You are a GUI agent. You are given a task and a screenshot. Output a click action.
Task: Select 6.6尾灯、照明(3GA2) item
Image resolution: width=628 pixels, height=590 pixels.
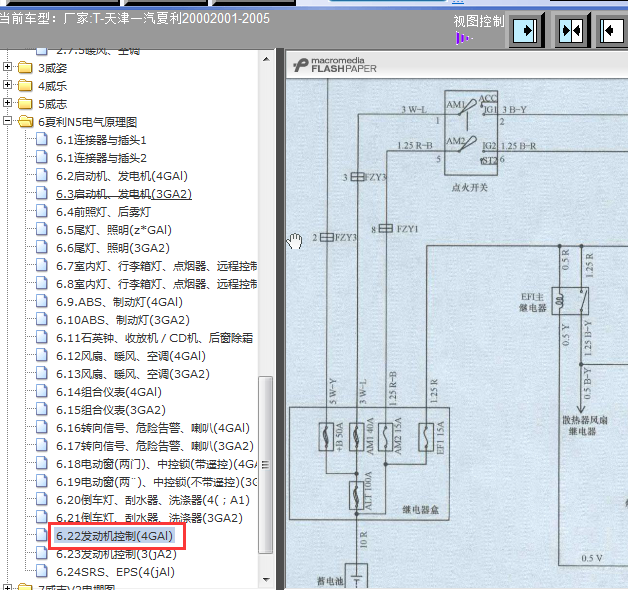coord(113,248)
